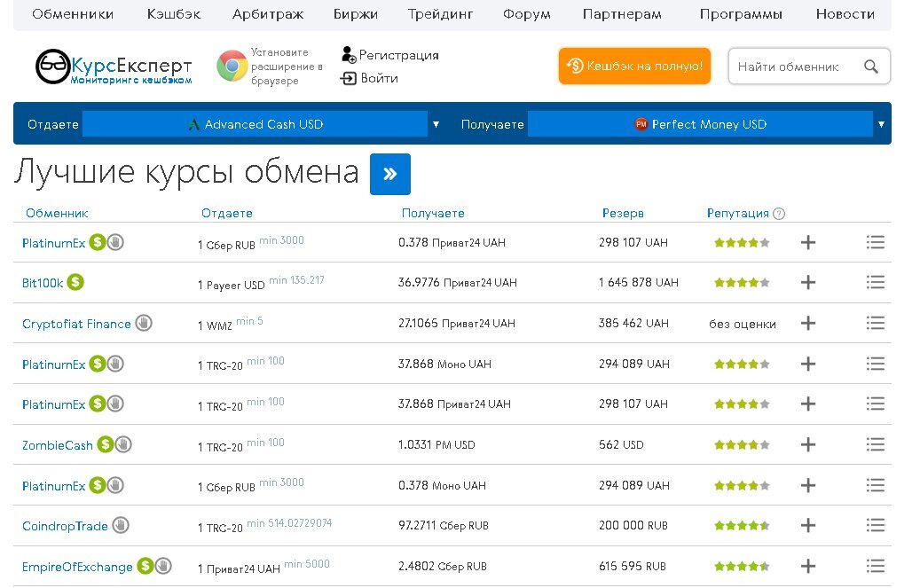
Task: Click plus icon in EmpireOfExchange row
Action: tap(808, 566)
